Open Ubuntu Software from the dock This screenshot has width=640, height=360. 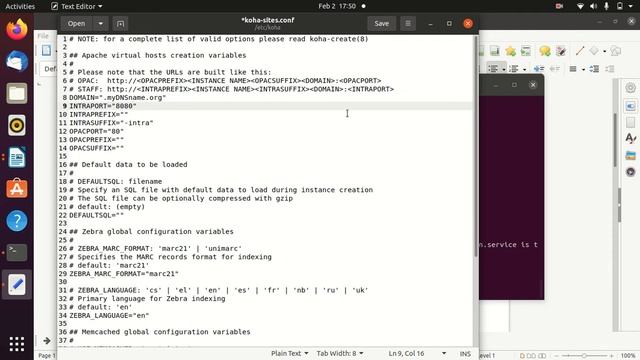coord(17,189)
